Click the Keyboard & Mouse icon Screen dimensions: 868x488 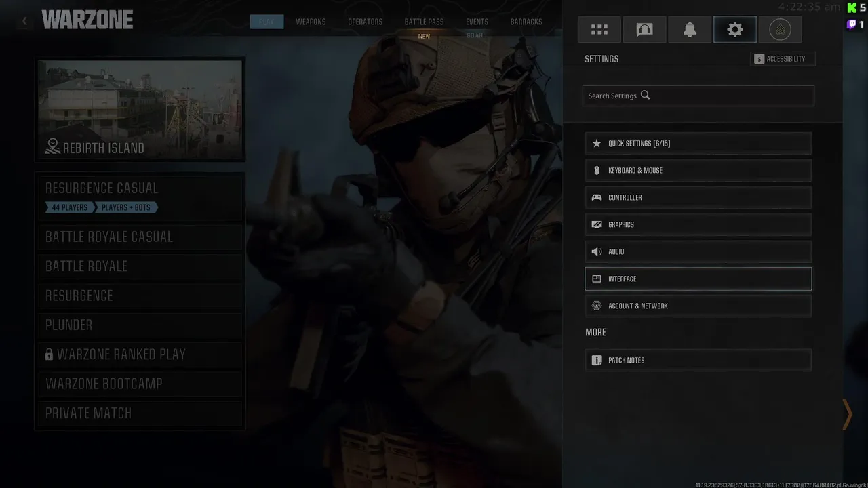[597, 170]
